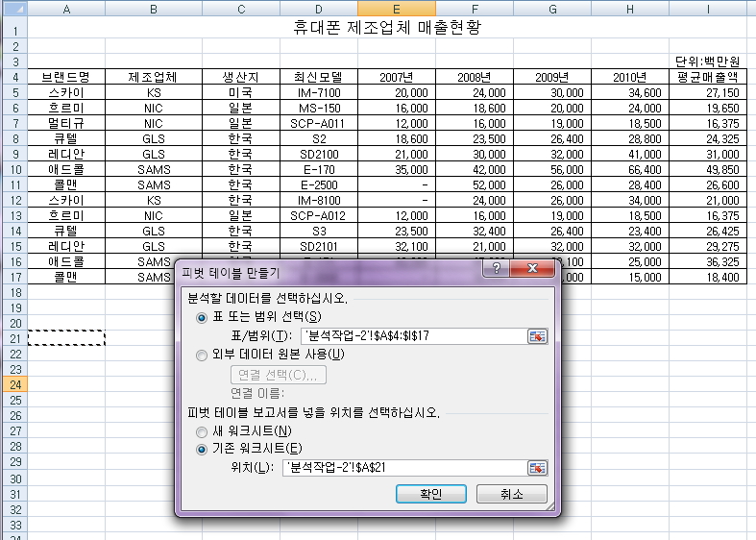Close the 피벗 테이블 만들기 dialog

pos(532,268)
